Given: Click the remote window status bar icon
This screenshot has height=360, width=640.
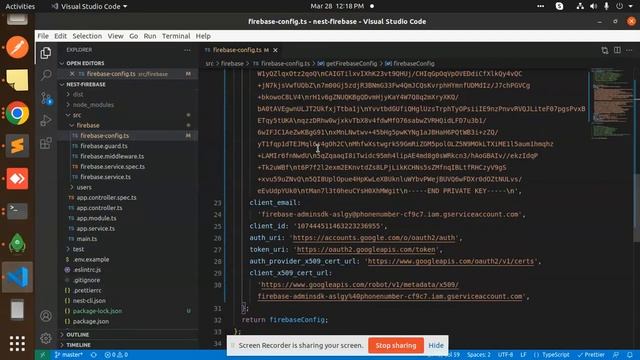Looking at the screenshot, I should point(42,355).
